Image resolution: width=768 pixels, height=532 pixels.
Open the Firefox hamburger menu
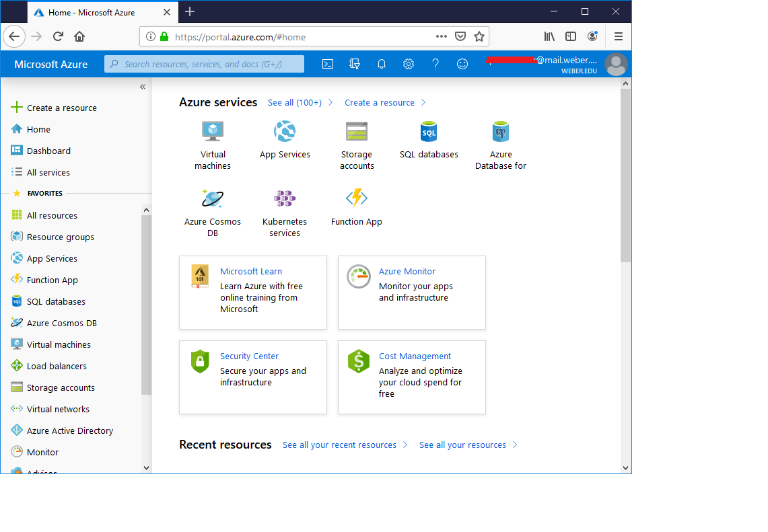(x=618, y=36)
